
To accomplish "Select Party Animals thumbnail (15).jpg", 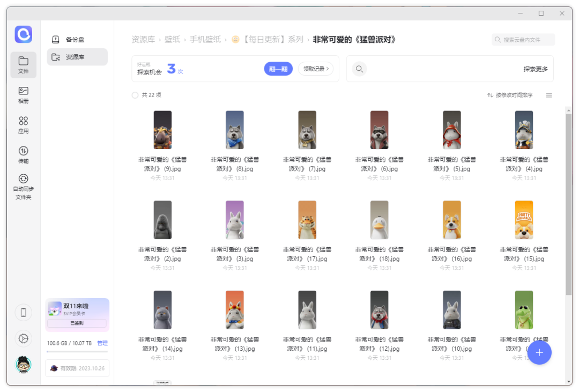I will pos(524,220).
